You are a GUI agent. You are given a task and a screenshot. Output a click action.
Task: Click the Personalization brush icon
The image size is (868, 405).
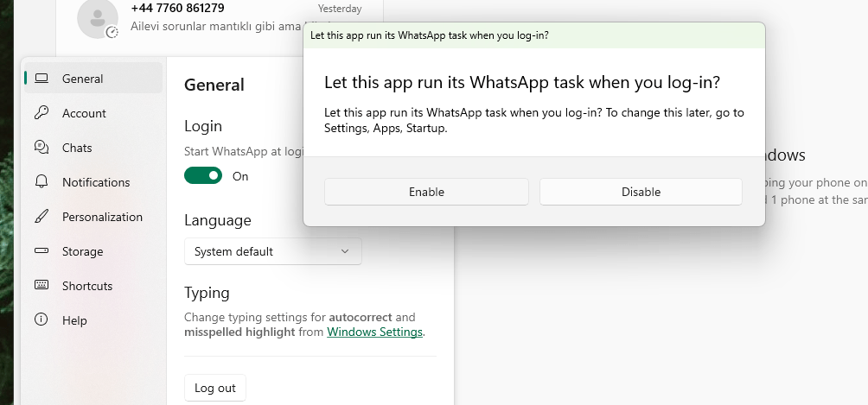point(41,217)
